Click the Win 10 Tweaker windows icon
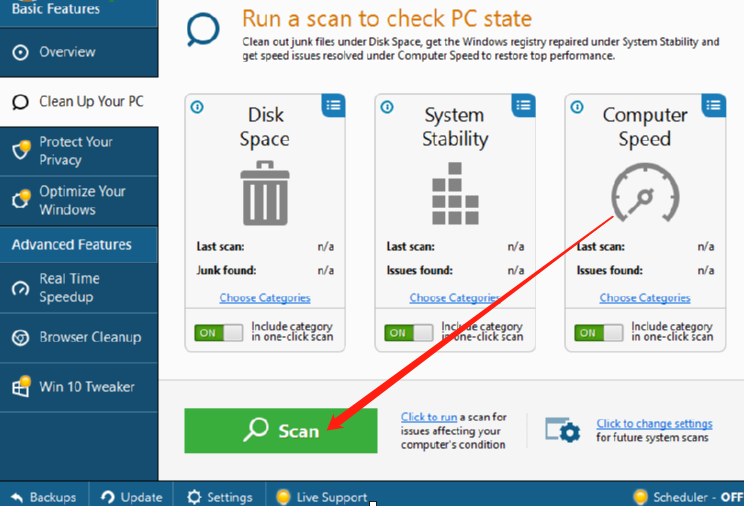This screenshot has height=506, width=744. click(x=21, y=386)
